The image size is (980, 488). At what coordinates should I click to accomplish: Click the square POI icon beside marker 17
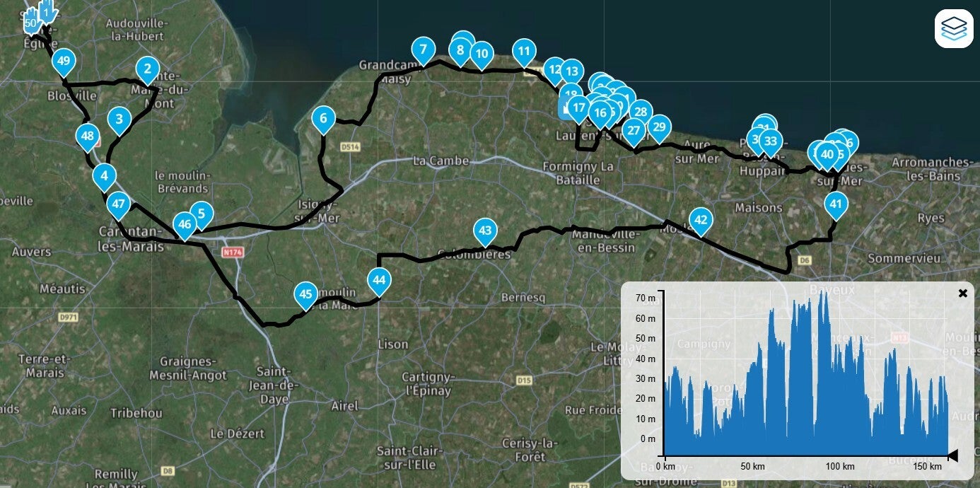pos(564,109)
